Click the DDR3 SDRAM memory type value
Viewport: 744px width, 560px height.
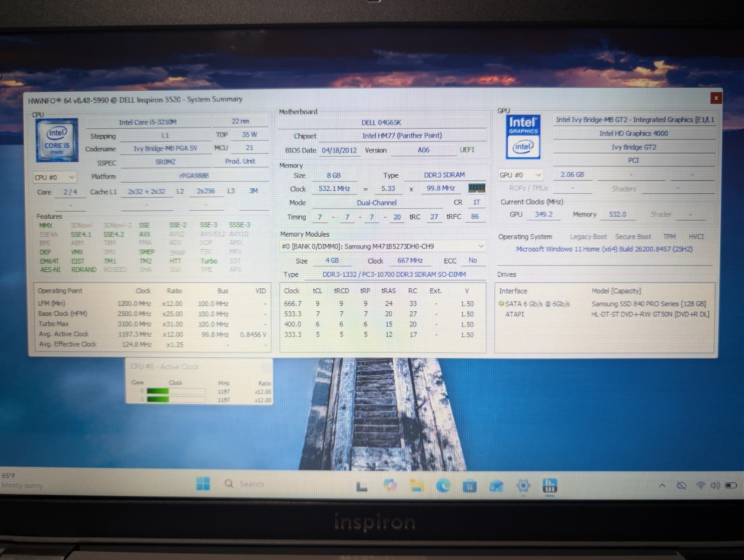coord(444,175)
